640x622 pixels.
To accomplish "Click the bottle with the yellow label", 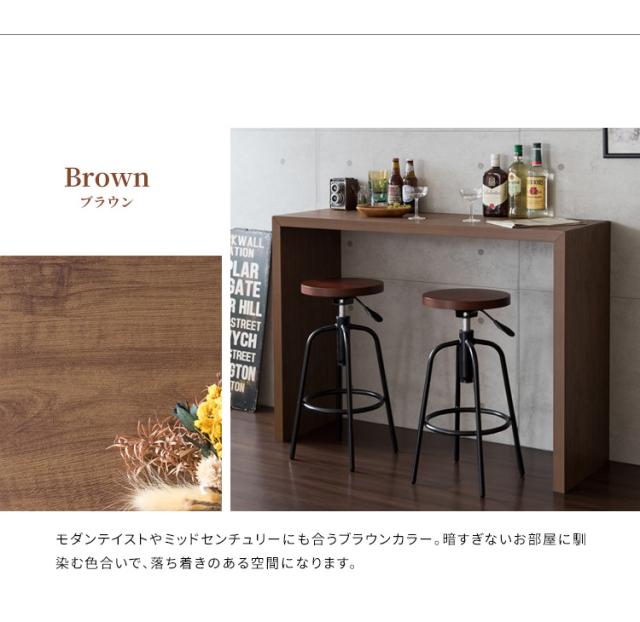I will [x=538, y=181].
